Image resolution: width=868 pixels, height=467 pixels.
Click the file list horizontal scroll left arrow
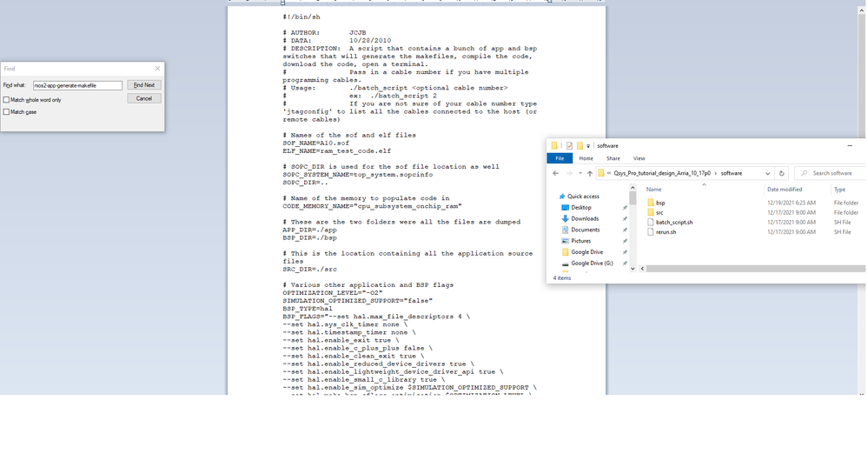[x=642, y=269]
